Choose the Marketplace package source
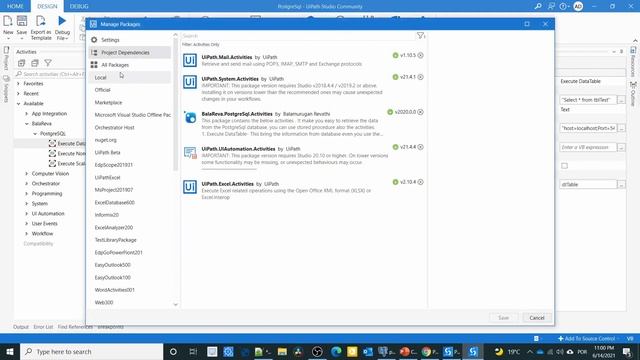The image size is (640, 360). pyautogui.click(x=108, y=102)
